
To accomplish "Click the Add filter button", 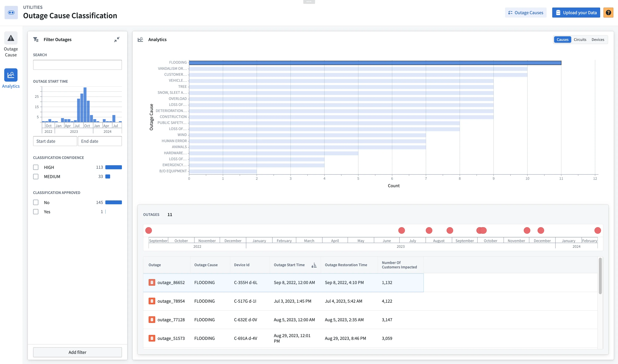I will click(x=78, y=352).
